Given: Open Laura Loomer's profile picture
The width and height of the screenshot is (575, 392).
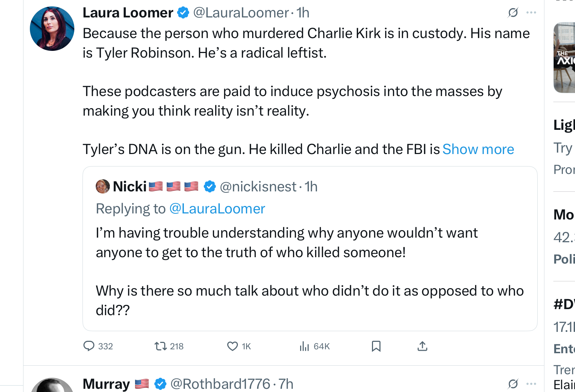Looking at the screenshot, I should [52, 29].
